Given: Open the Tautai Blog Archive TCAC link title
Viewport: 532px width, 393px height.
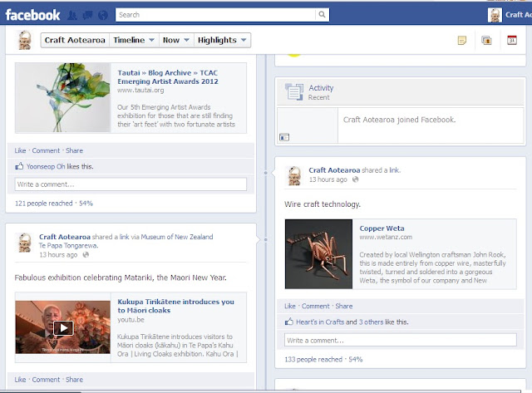Looking at the screenshot, I should [168, 77].
